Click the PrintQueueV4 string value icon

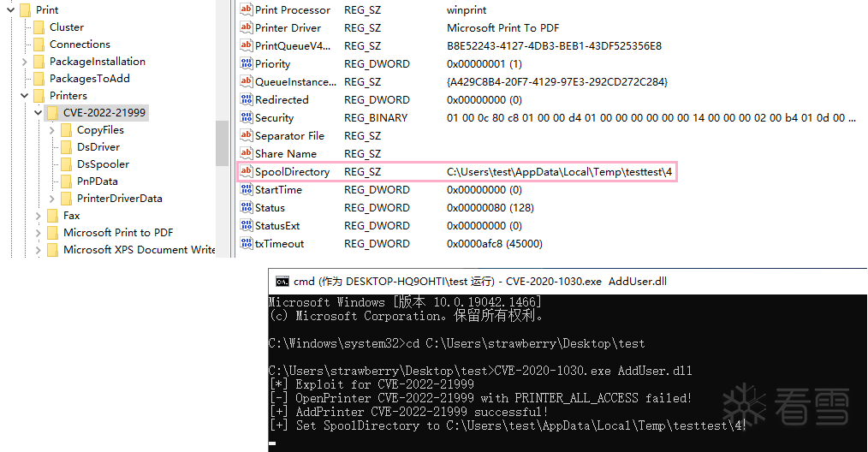click(x=247, y=45)
